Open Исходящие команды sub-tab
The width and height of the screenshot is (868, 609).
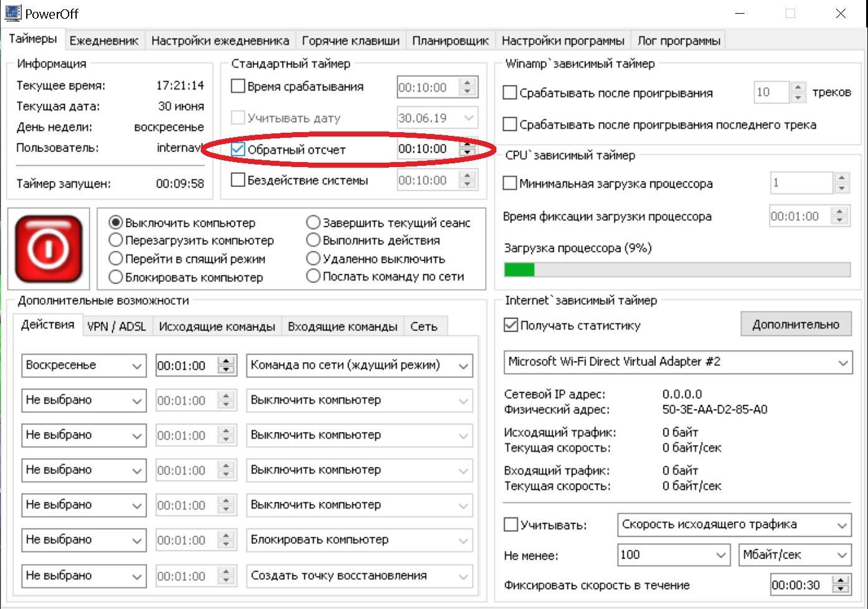(x=216, y=327)
